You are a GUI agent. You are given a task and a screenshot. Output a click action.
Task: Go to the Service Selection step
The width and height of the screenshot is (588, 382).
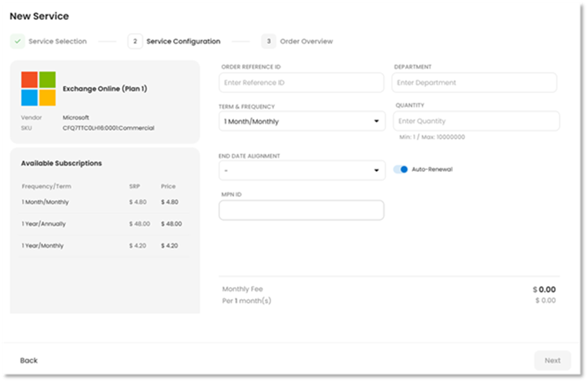pos(57,41)
